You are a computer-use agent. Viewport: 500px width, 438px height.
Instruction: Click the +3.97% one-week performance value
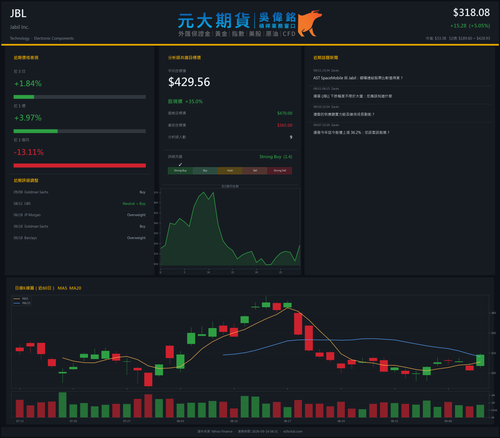pyautogui.click(x=28, y=118)
